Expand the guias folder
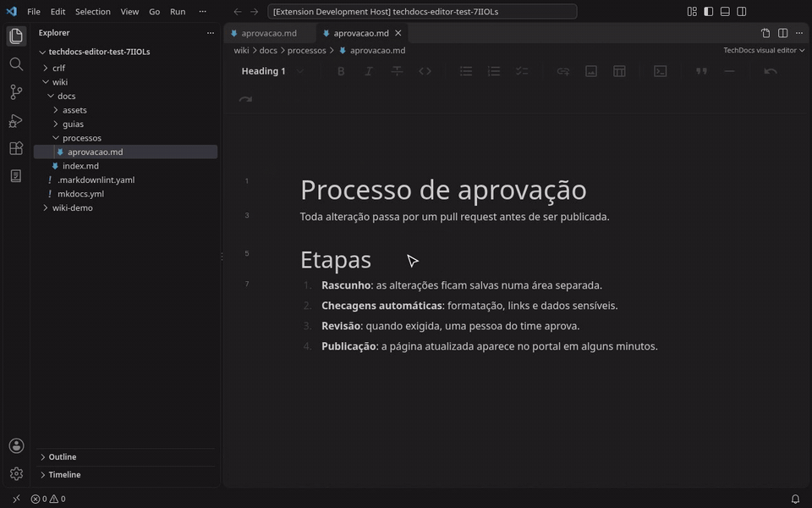The height and width of the screenshot is (508, 812). (x=125, y=124)
